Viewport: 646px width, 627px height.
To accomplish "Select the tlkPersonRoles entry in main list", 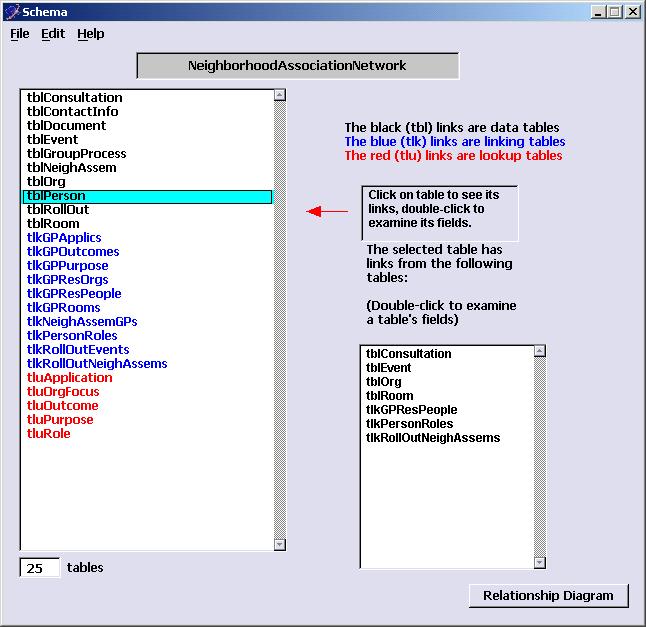I will (x=72, y=336).
